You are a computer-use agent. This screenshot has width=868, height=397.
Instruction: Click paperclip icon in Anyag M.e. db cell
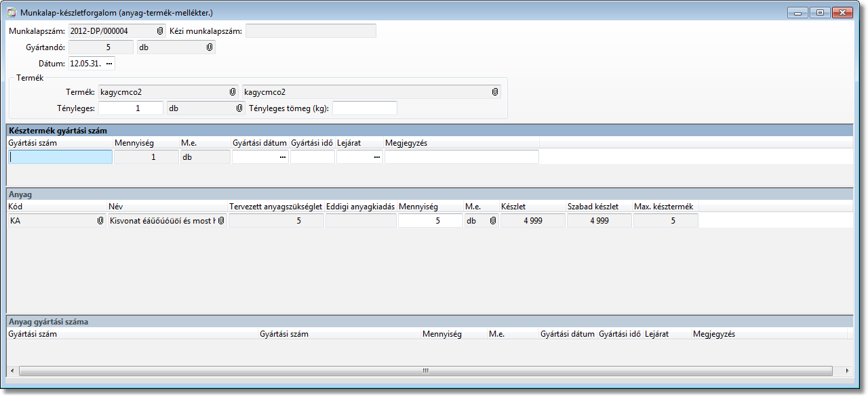point(493,220)
